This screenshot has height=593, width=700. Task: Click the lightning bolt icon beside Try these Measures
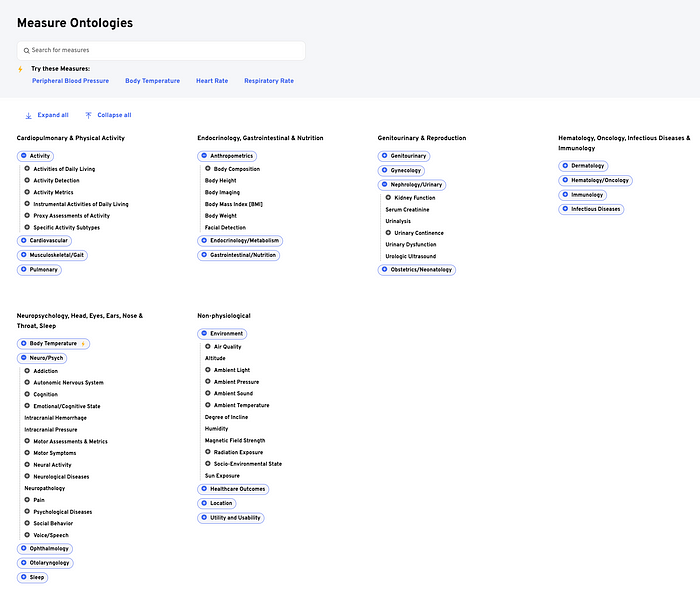(x=20, y=69)
